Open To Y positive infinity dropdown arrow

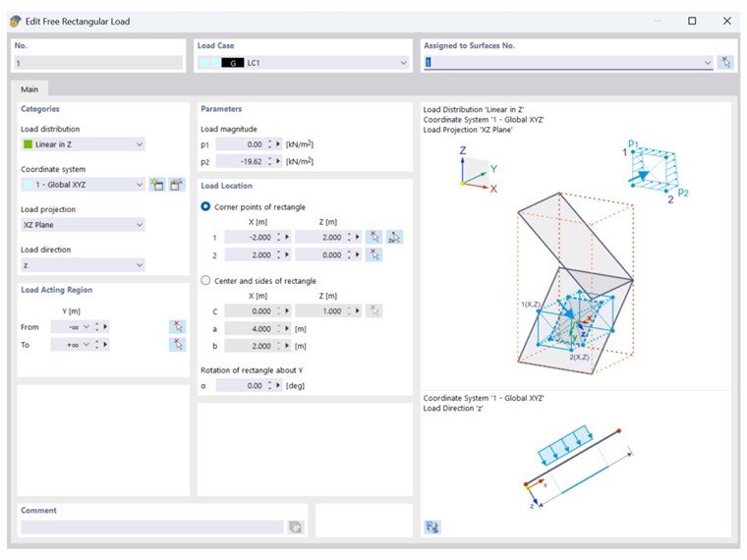(x=86, y=344)
